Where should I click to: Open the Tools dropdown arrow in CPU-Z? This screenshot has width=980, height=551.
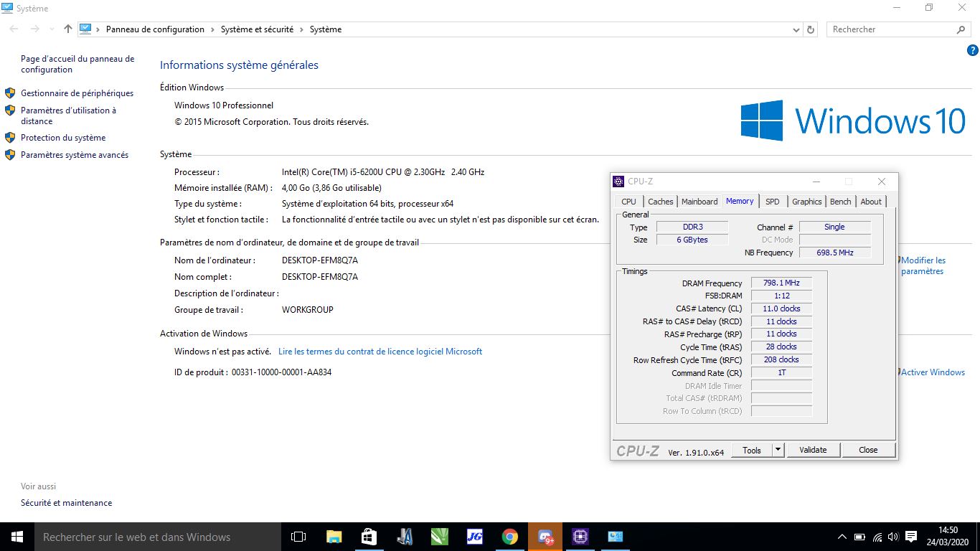(778, 450)
